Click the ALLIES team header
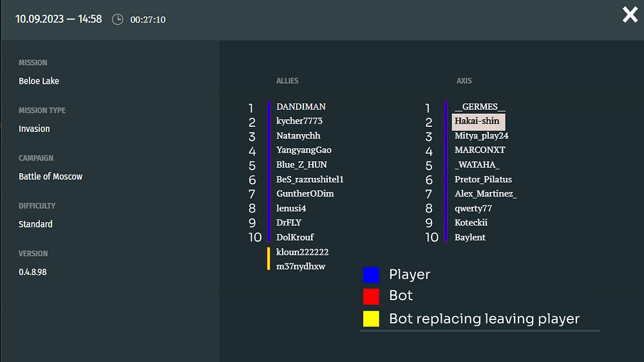The image size is (644, 362). point(287,81)
